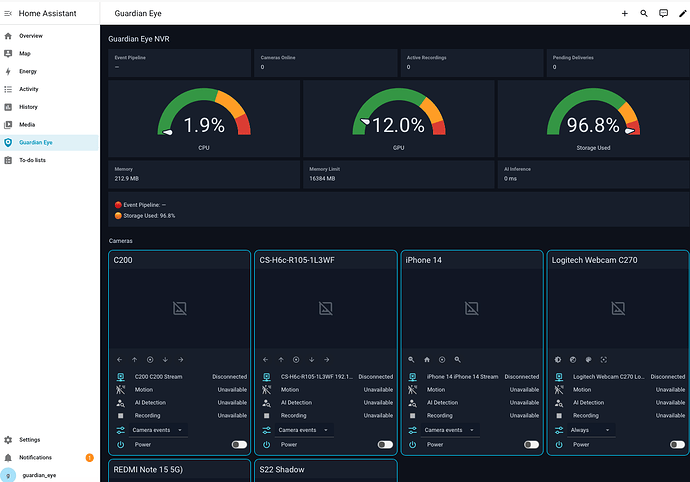Viewport: 690px width, 482px height.
Task: Open the Logitech Webcam C270 preview thumbnail
Action: (x=618, y=308)
